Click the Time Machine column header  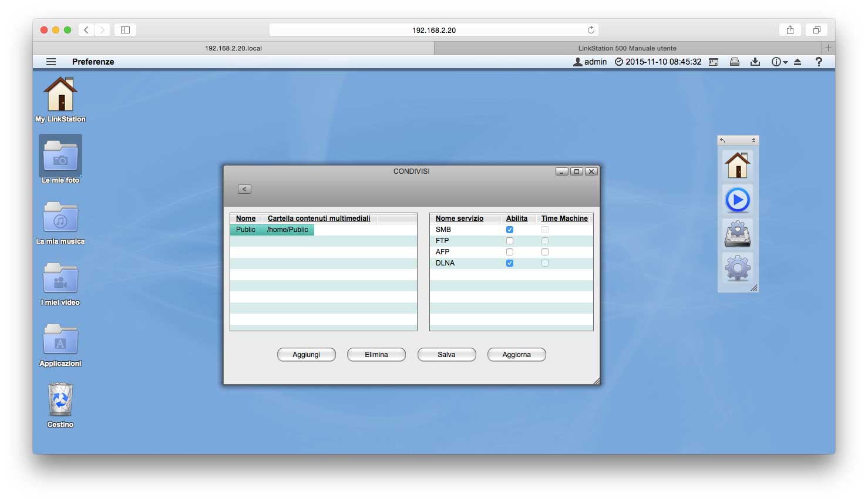[x=564, y=218]
